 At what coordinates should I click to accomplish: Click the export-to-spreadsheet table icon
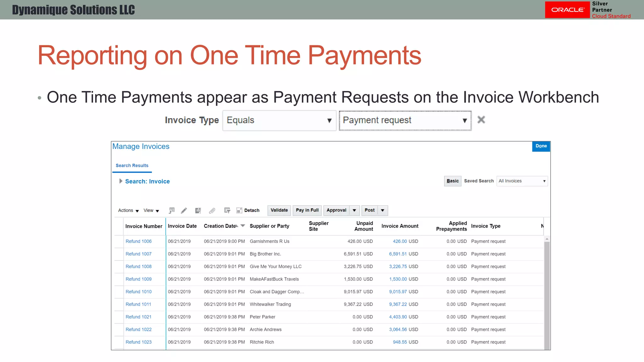[172, 210]
